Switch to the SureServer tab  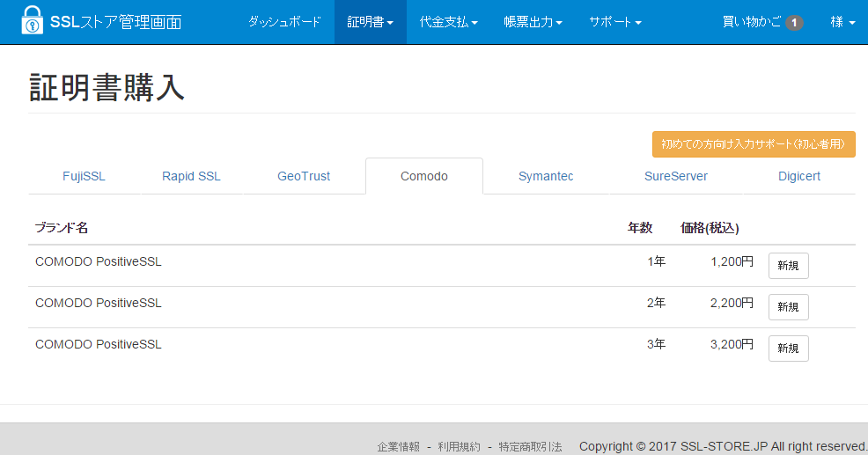[676, 176]
